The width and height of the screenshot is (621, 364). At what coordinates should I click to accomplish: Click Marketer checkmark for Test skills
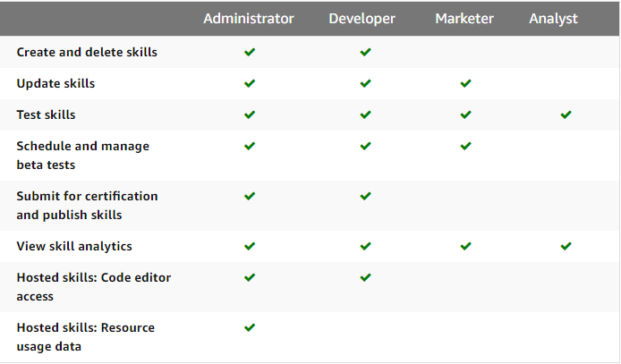pos(465,114)
